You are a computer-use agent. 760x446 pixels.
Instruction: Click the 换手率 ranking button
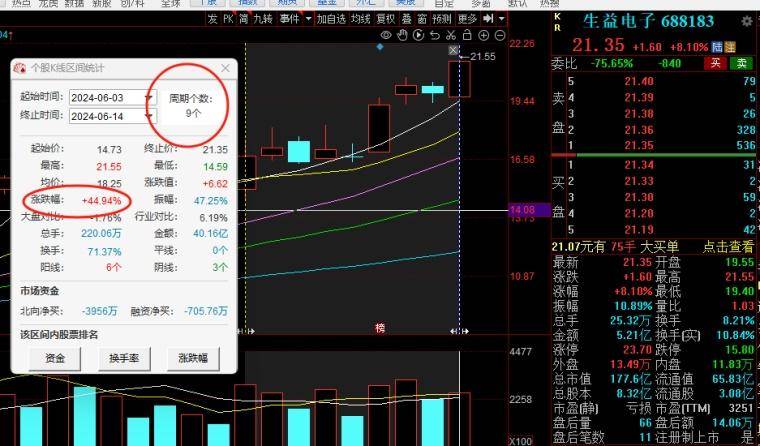[x=124, y=359]
